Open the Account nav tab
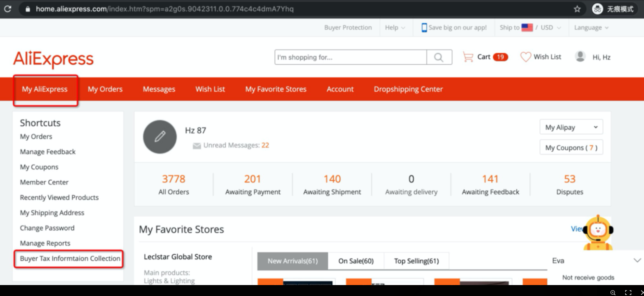644x296 pixels. (340, 89)
